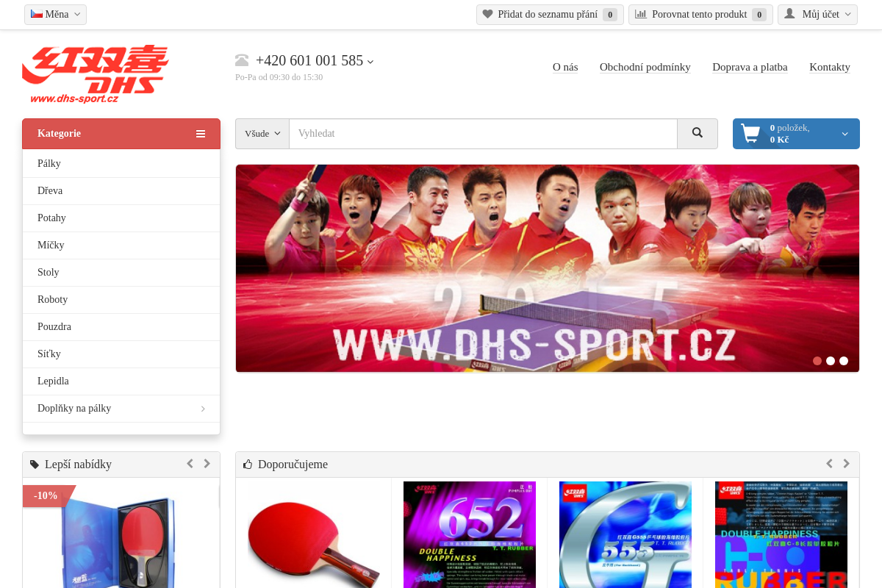Select the first banner slide dot
Image resolution: width=882 pixels, height=588 pixels.
click(x=817, y=361)
